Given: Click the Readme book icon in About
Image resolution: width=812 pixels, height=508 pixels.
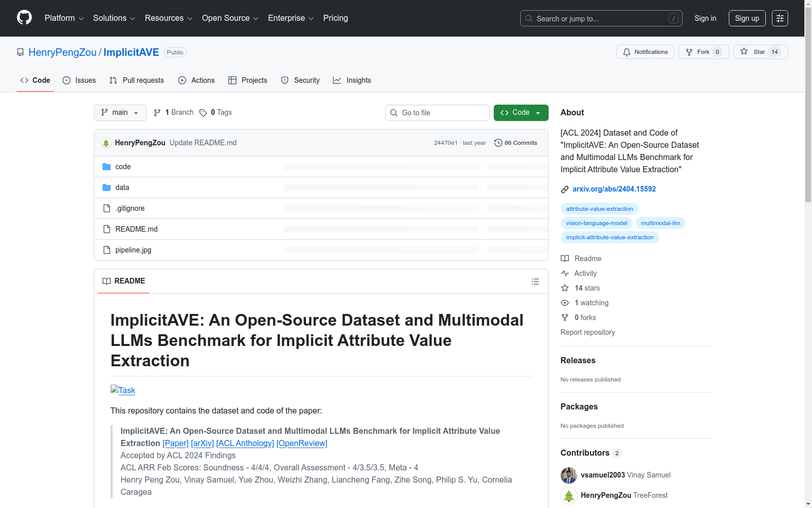Looking at the screenshot, I should click(565, 259).
